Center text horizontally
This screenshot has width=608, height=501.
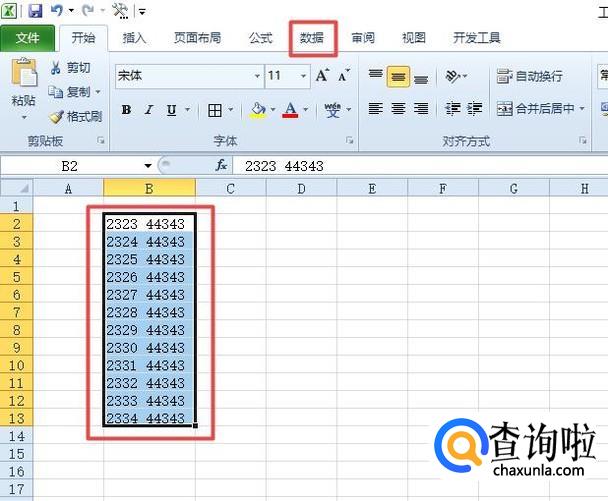click(x=398, y=109)
